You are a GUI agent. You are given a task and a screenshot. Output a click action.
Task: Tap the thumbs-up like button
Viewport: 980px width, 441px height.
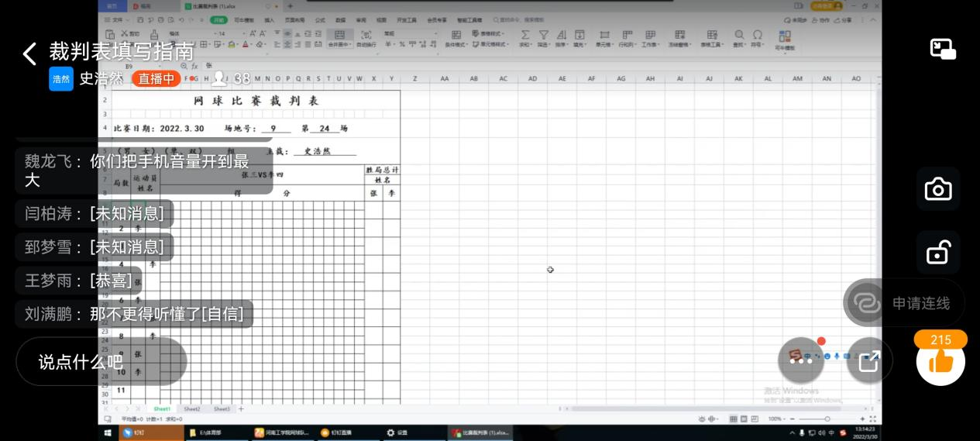click(940, 361)
